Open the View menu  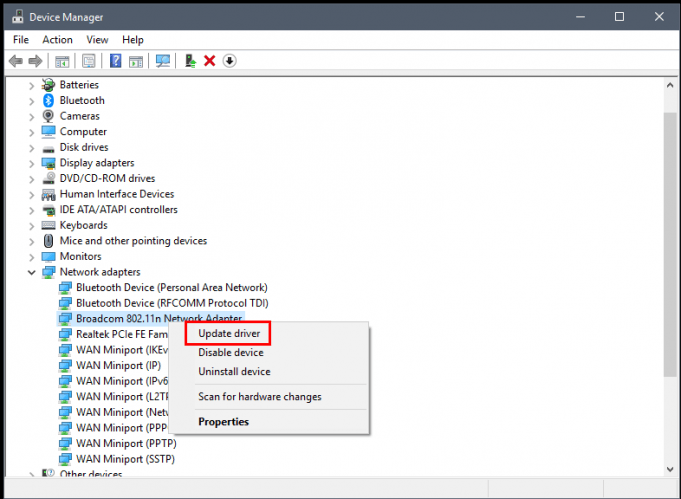[x=97, y=40]
